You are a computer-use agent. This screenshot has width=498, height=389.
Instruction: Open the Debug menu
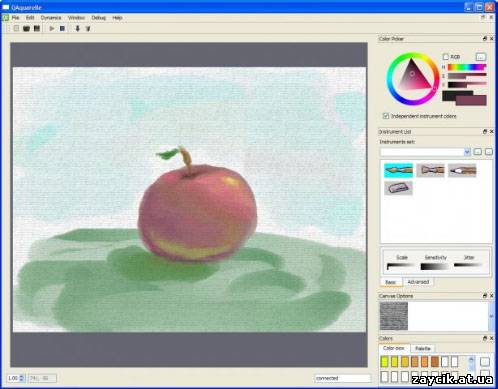coord(98,18)
